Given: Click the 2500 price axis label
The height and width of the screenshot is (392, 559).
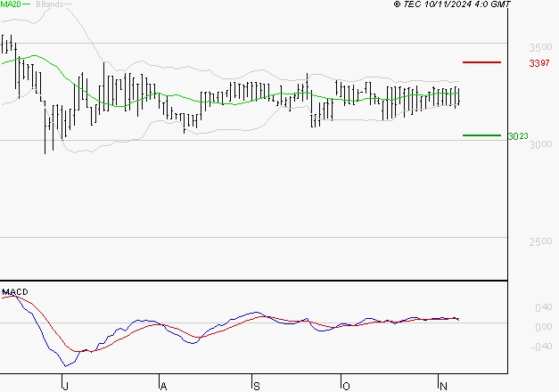Looking at the screenshot, I should click(540, 241).
